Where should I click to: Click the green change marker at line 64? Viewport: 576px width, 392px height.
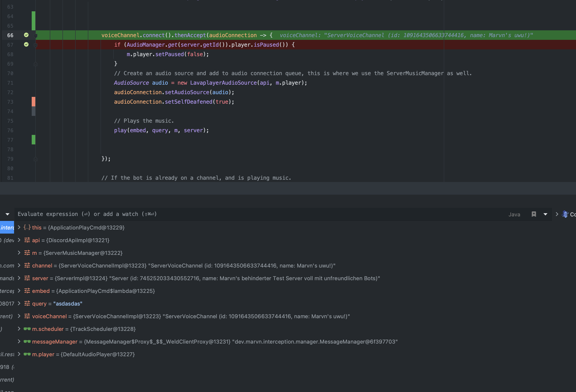coord(34,16)
